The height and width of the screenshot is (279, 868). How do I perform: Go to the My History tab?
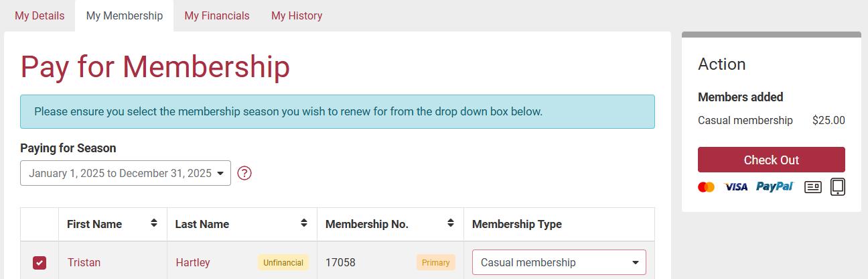[297, 15]
